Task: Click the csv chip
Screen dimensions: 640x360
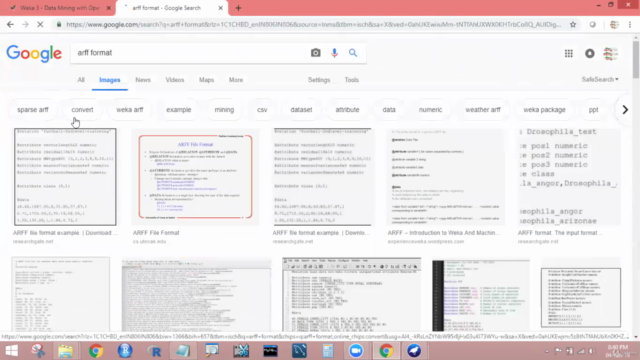Action: click(262, 110)
